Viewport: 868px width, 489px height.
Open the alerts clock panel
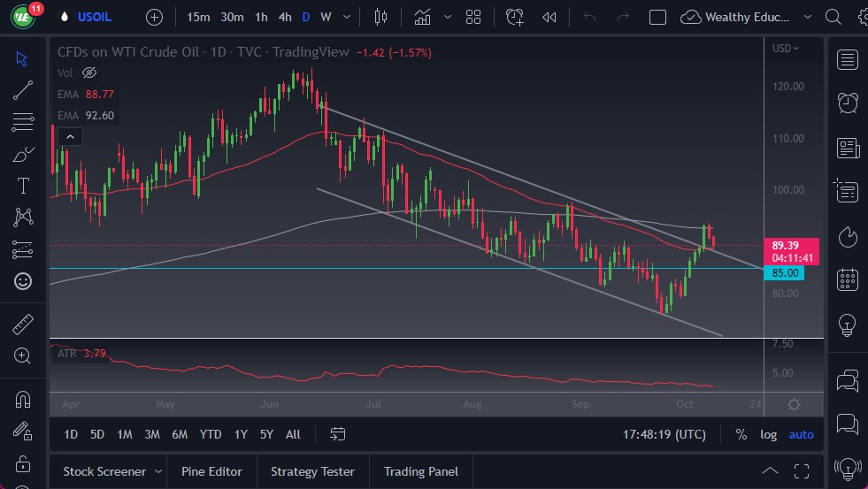tap(847, 103)
